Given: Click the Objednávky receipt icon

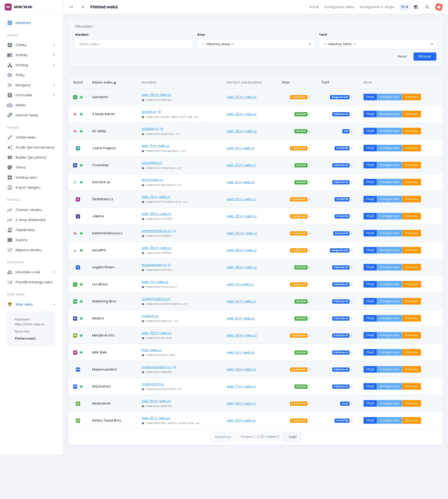Looking at the screenshot, I should (x=10, y=230).
